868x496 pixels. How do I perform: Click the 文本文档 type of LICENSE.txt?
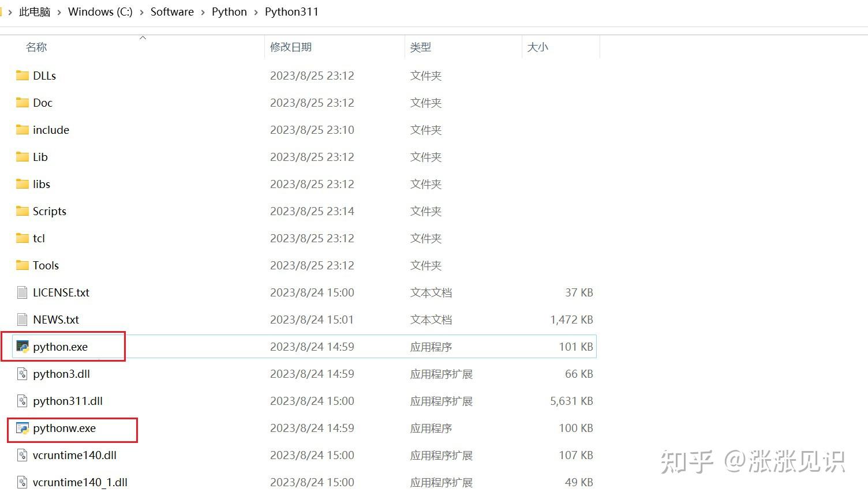431,292
